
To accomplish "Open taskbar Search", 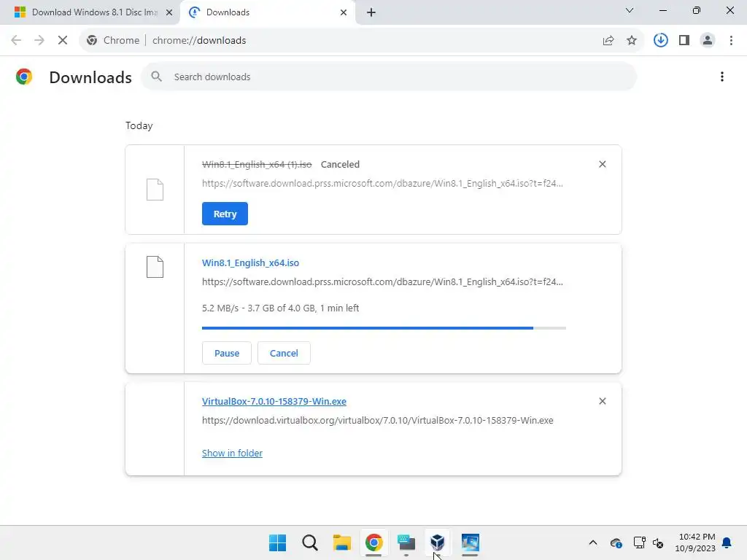I will [x=309, y=542].
